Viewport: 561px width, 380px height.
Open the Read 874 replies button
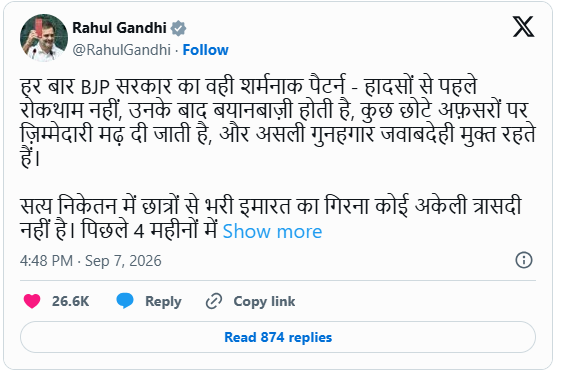(x=278, y=337)
